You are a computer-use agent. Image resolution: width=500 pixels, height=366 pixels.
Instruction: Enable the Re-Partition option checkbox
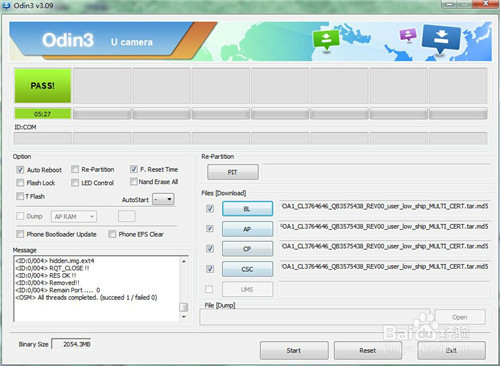(75, 169)
